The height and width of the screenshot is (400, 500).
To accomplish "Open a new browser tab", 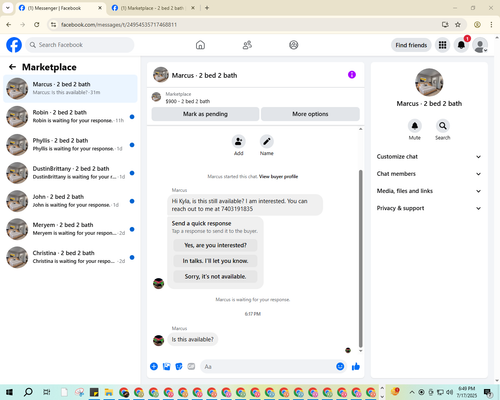I will pos(207,8).
